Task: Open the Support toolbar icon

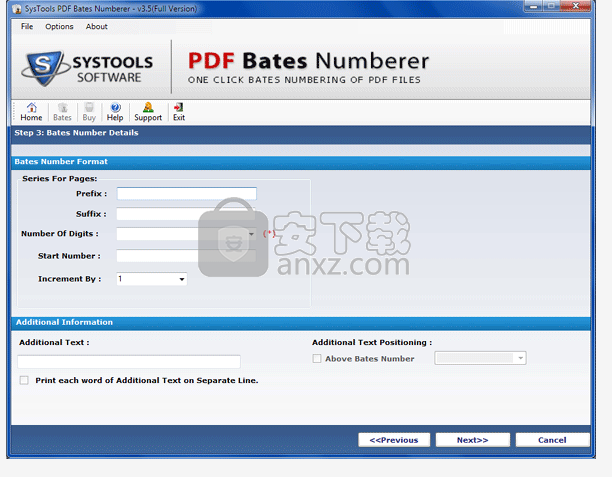Action: point(148,112)
